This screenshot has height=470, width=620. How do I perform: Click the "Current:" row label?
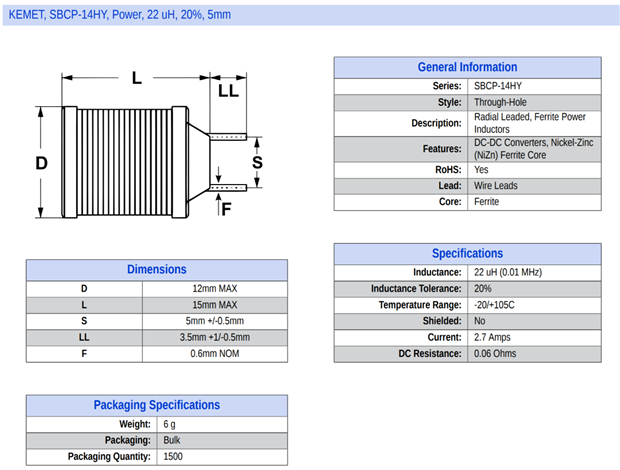[x=444, y=338]
